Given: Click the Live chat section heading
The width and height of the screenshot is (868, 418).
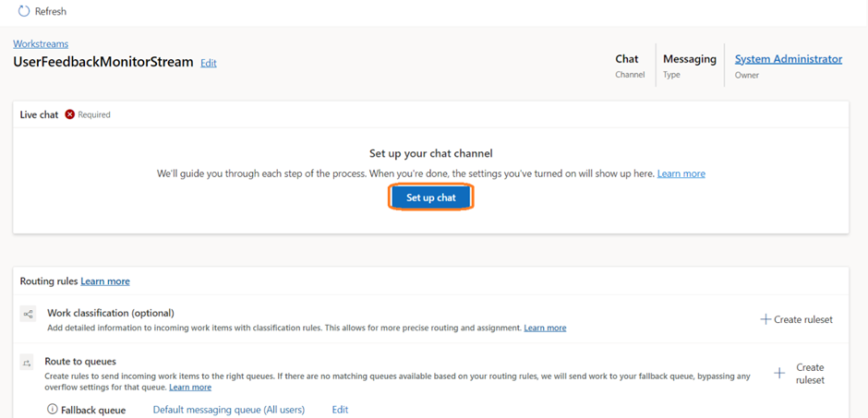Looking at the screenshot, I should point(39,114).
